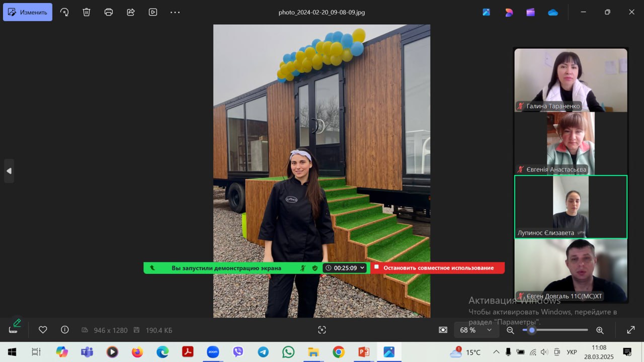This screenshot has width=644, height=362.
Task: Open Google Chrome from the taskbar
Action: [339, 352]
